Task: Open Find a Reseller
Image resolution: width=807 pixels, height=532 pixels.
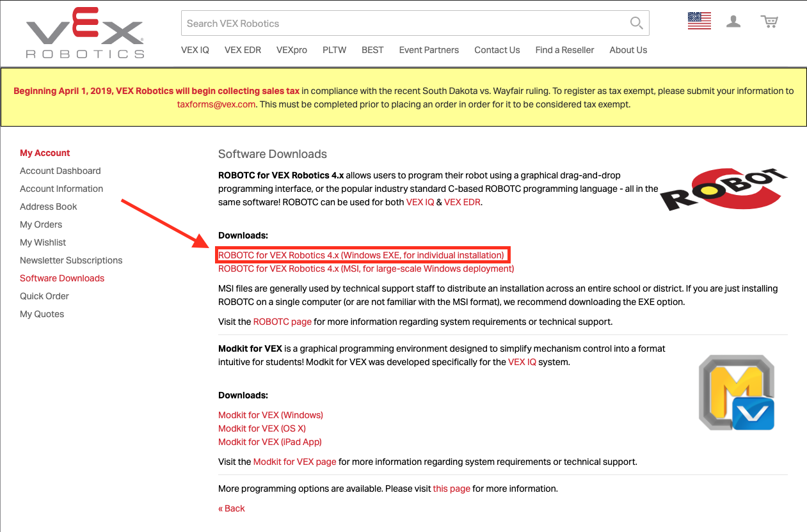Action: click(565, 50)
